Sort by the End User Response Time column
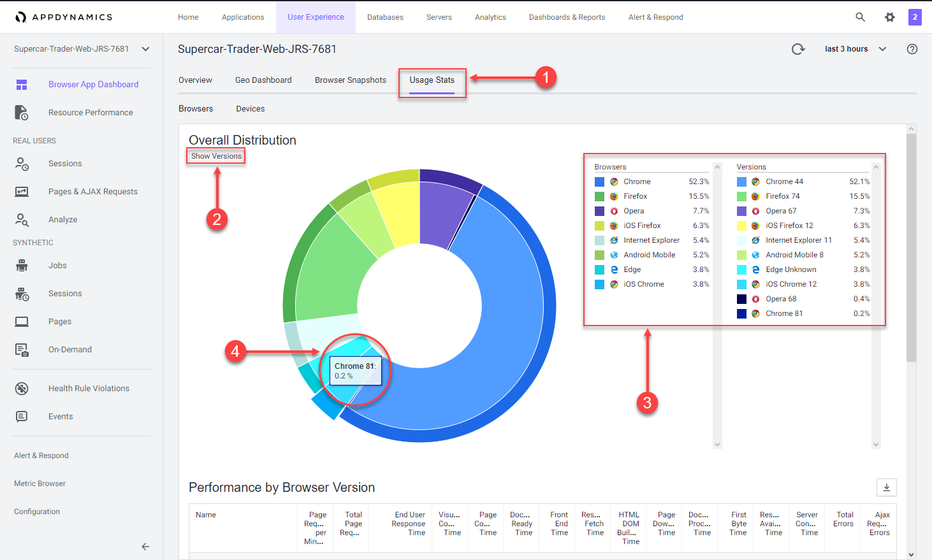This screenshot has height=560, width=932. [x=408, y=524]
